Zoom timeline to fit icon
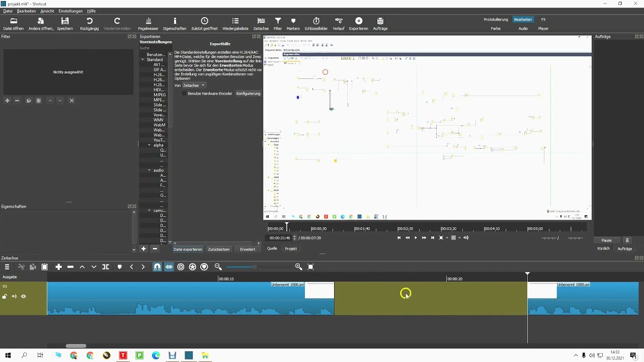Image resolution: width=644 pixels, height=362 pixels. pos(310,267)
